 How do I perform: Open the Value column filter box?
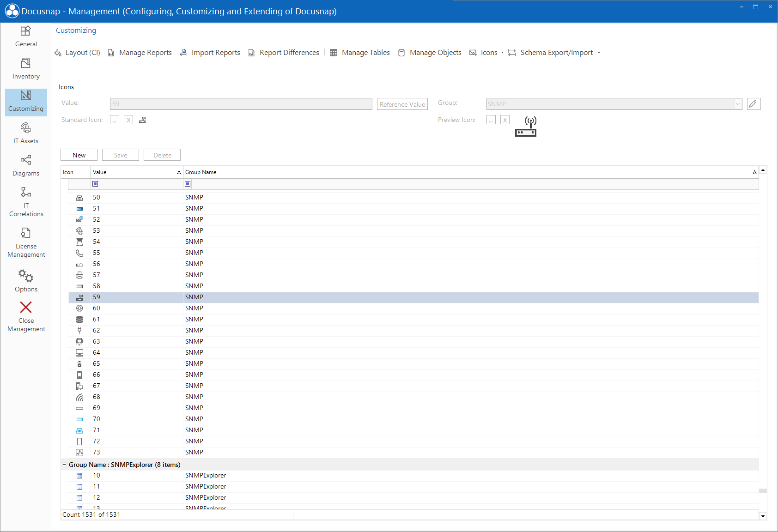[137, 184]
